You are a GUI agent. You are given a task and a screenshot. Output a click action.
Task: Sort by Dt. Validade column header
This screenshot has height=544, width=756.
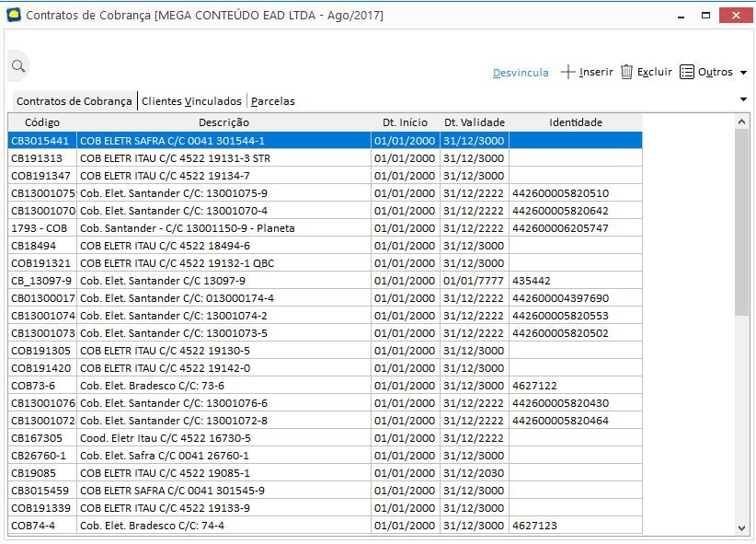475,122
